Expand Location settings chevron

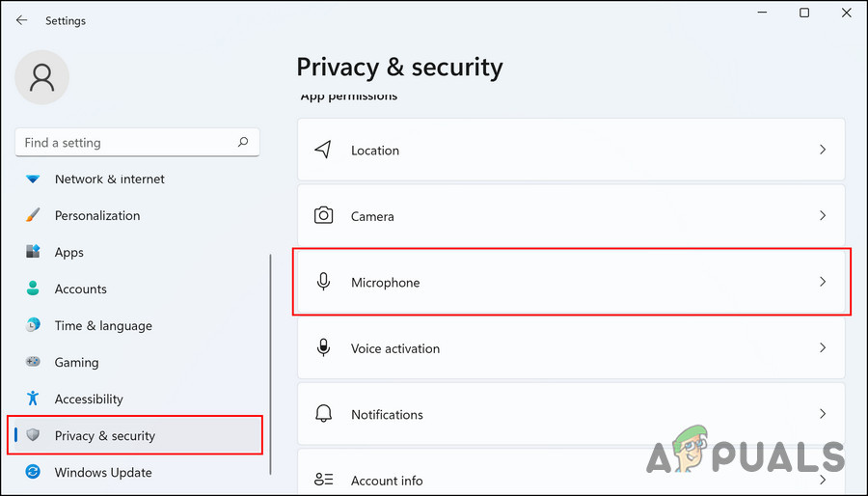pyautogui.click(x=823, y=150)
